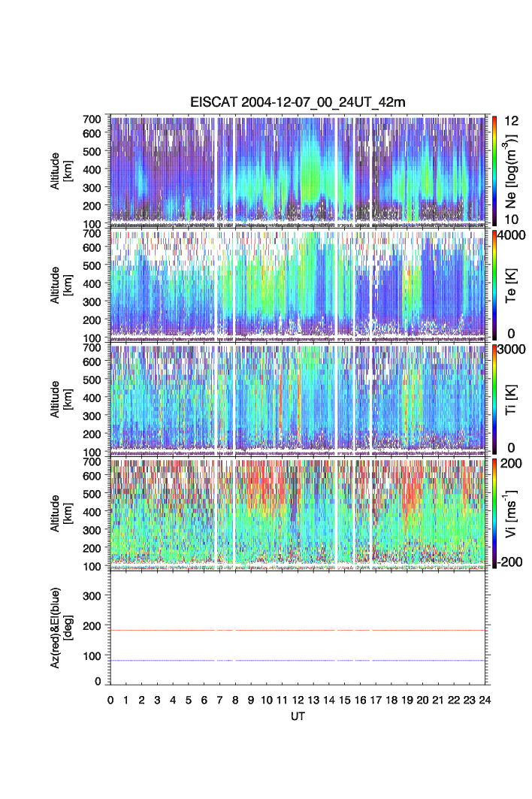Click the 24 tick on UT axis

(484, 700)
